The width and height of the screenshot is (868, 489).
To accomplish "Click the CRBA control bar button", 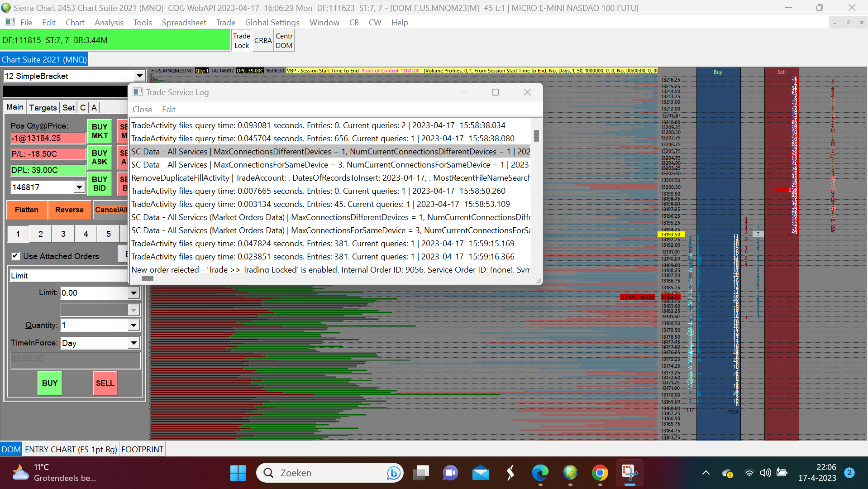I will 263,41.
